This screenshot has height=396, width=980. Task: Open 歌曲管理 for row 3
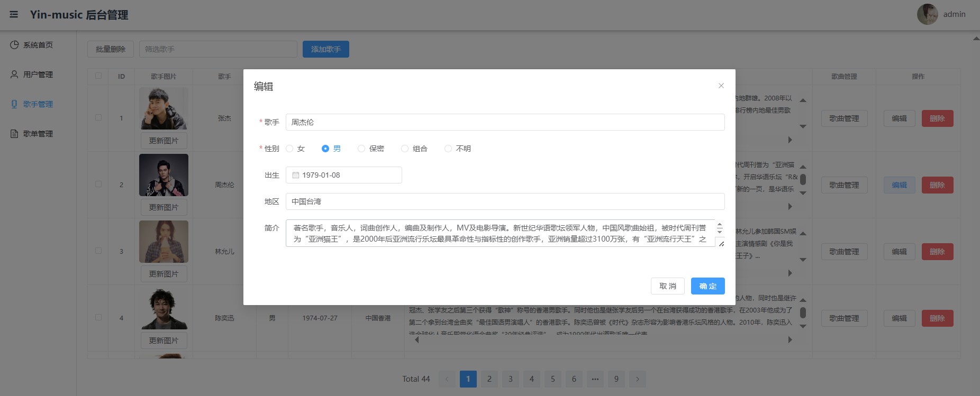pyautogui.click(x=844, y=252)
